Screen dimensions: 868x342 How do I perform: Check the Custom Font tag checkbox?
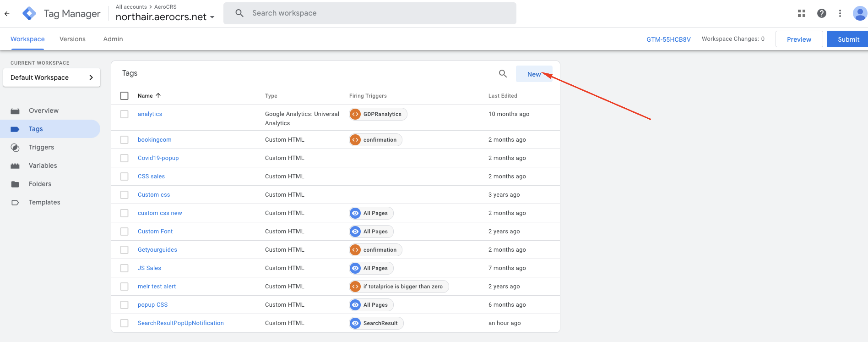tap(124, 232)
